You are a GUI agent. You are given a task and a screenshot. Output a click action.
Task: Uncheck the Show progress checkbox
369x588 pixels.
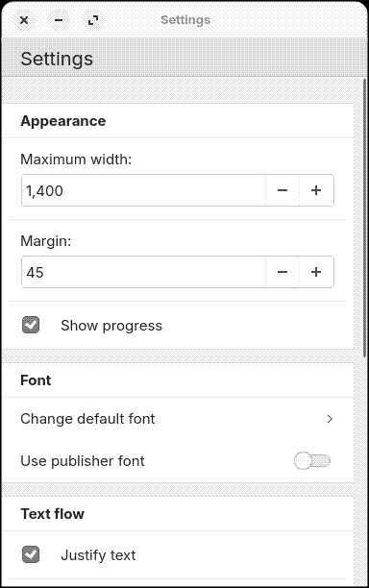point(31,325)
